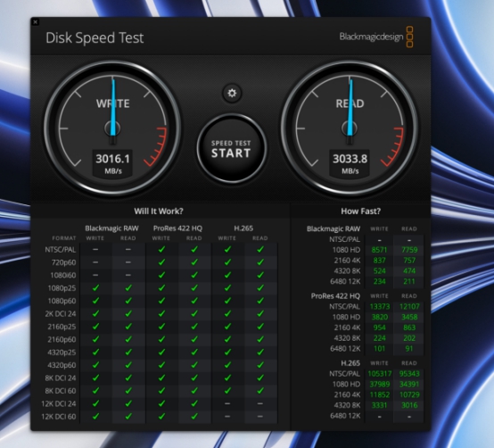
Task: Click Blackmagic RAW read dash for 720p60
Action: click(x=128, y=262)
